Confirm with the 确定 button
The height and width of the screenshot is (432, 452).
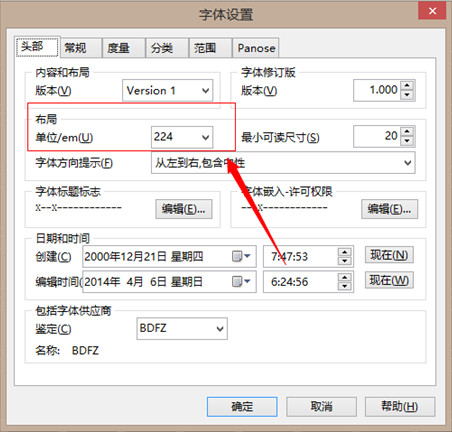[x=242, y=407]
